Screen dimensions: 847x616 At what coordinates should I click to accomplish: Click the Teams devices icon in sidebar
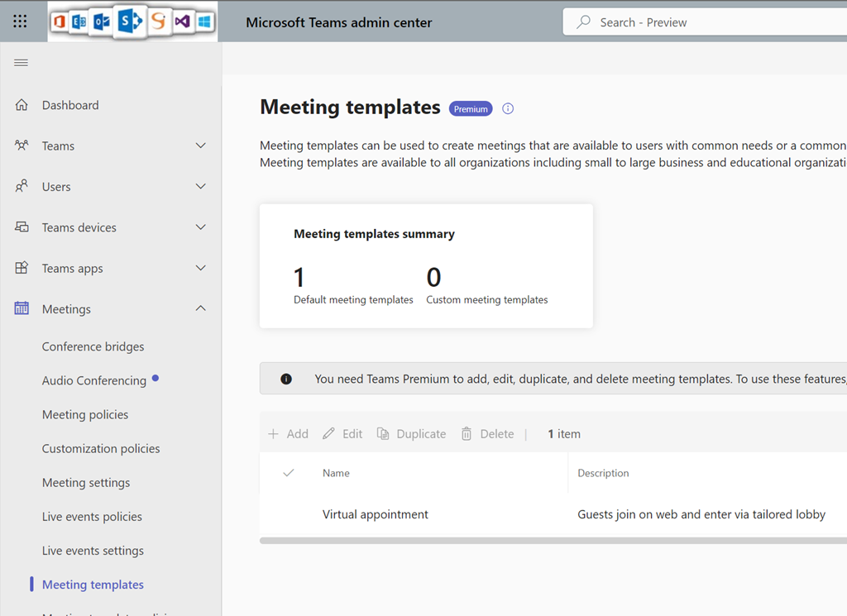pyautogui.click(x=22, y=227)
